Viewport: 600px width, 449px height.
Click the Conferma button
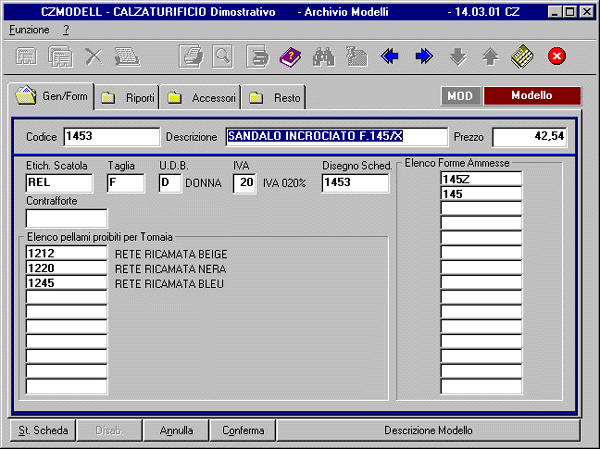pyautogui.click(x=243, y=430)
